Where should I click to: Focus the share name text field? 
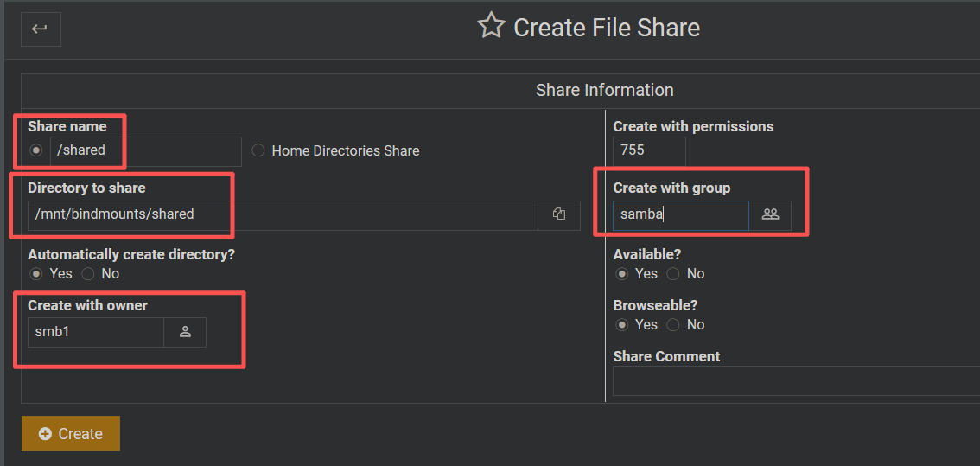click(145, 150)
